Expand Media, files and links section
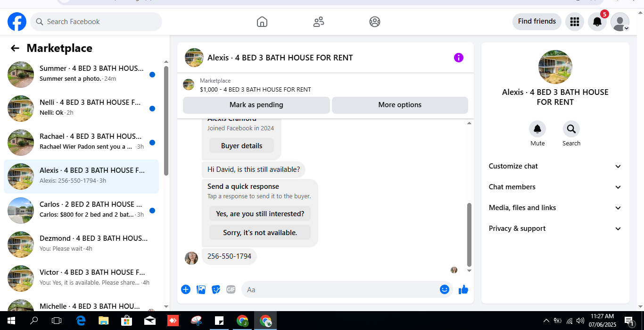The image size is (644, 330). [x=555, y=208]
